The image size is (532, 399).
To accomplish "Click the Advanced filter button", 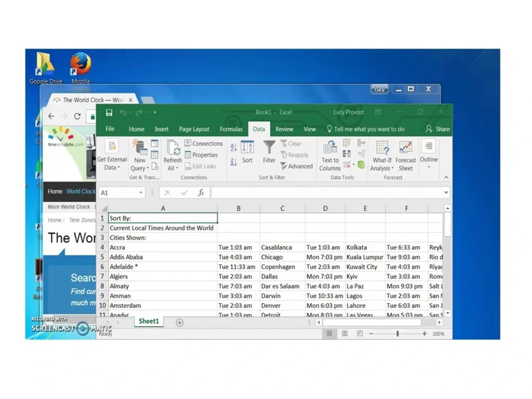I will click(296, 166).
